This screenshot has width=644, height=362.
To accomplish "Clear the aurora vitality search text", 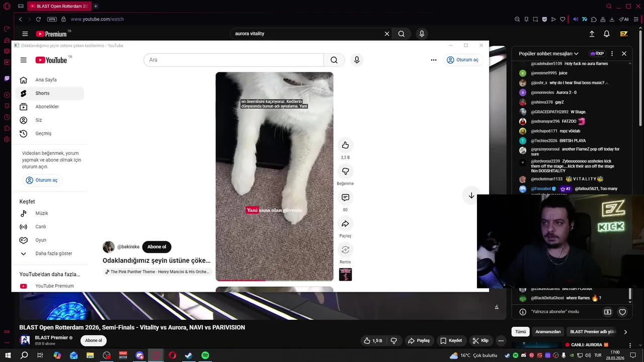I will [x=387, y=34].
